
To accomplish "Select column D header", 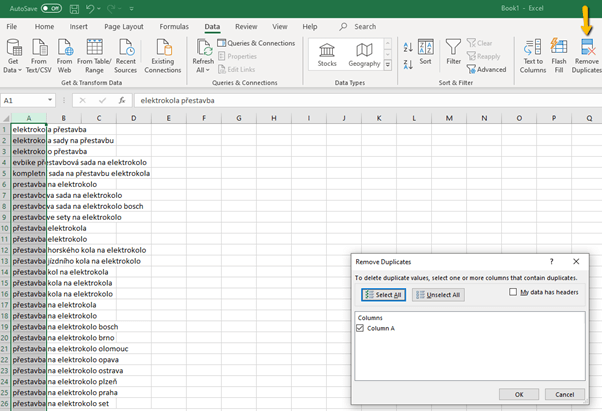I will click(134, 118).
